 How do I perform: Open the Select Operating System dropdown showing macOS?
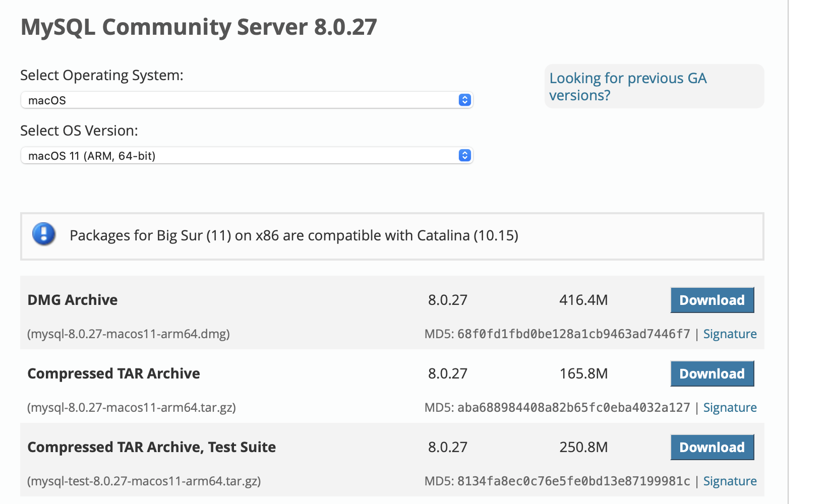tap(247, 100)
